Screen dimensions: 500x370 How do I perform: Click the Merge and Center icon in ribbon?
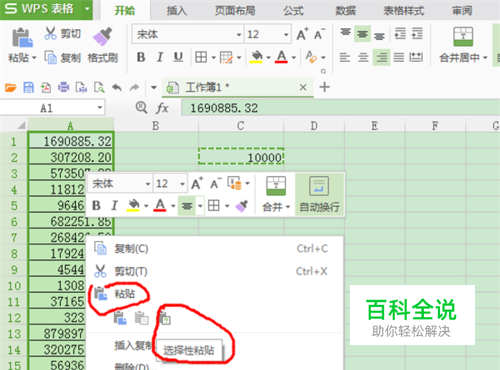pos(463,37)
